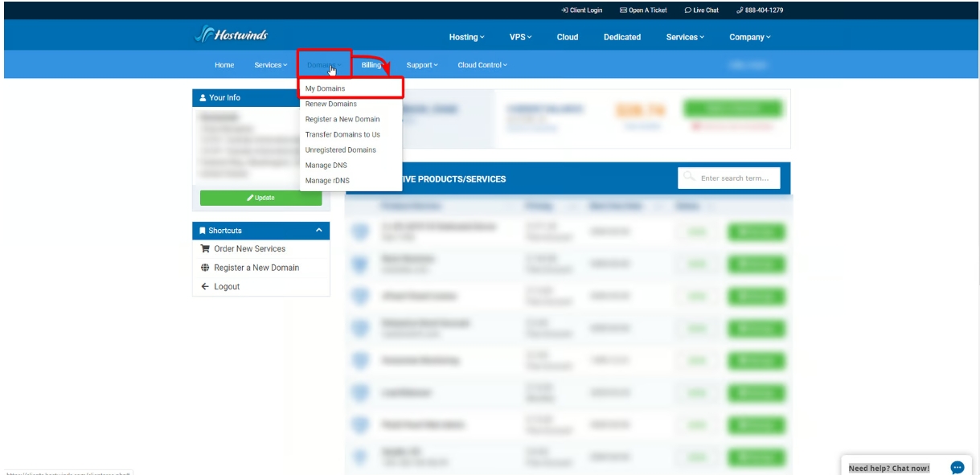Click Logout in Shortcuts panel

click(226, 287)
